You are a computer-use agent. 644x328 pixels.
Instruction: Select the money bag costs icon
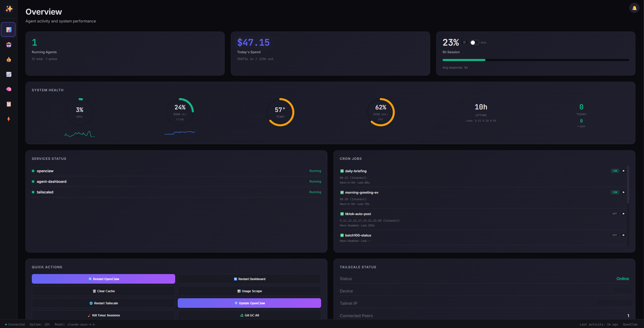(x=9, y=59)
